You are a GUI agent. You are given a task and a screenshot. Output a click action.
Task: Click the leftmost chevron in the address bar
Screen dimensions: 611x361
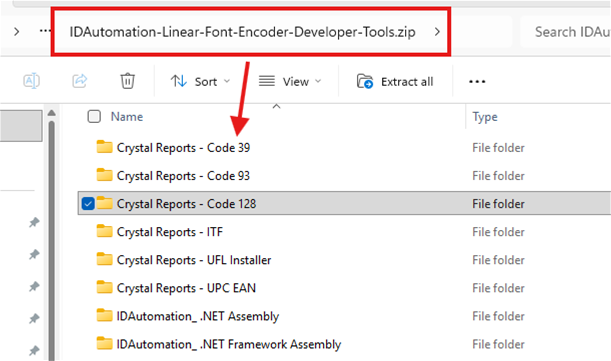[x=16, y=32]
